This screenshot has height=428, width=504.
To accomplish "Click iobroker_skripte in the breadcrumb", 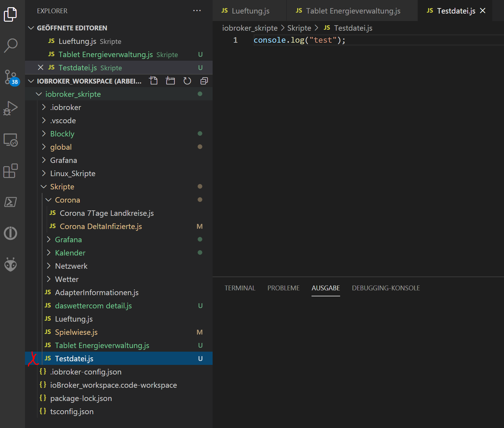I will 250,28.
